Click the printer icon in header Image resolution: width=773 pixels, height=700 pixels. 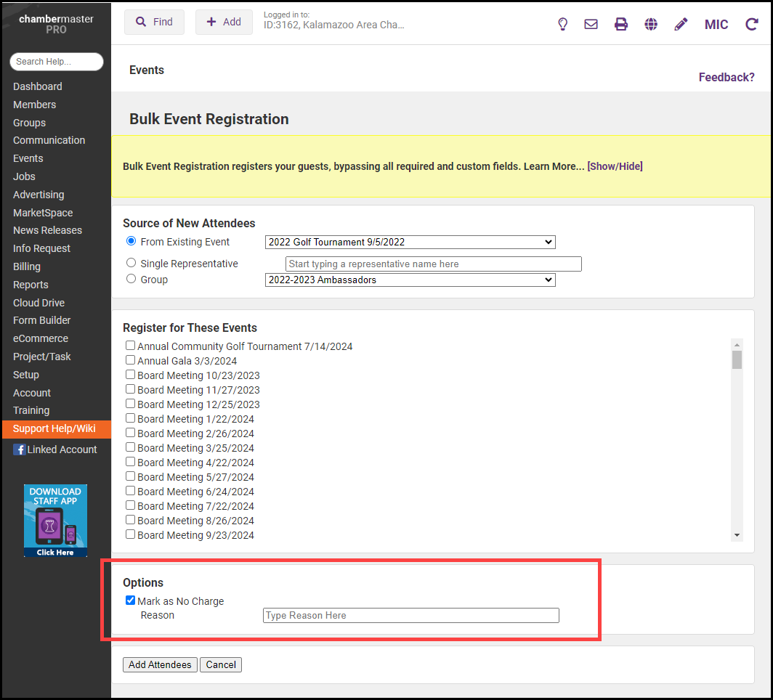coord(621,24)
